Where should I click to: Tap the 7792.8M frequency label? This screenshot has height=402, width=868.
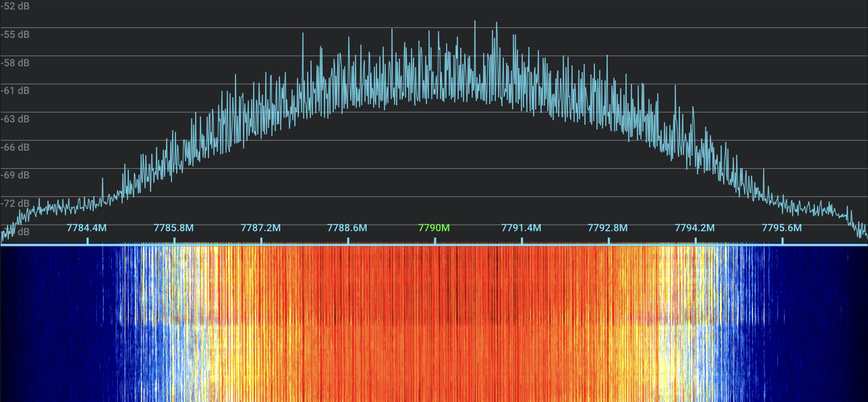click(x=607, y=228)
